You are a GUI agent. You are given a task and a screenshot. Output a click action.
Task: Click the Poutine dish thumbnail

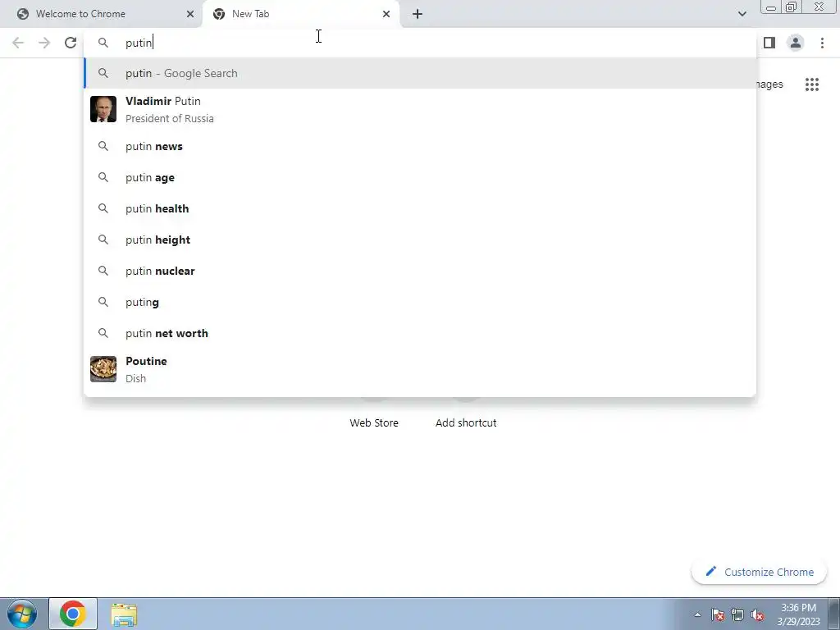pyautogui.click(x=103, y=369)
